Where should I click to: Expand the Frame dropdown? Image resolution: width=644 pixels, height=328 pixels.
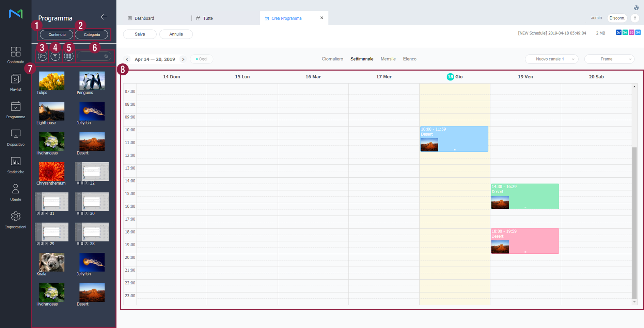609,59
